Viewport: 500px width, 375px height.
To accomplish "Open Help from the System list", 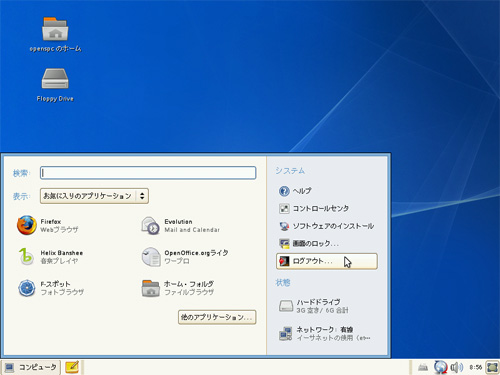I will pyautogui.click(x=295, y=191).
